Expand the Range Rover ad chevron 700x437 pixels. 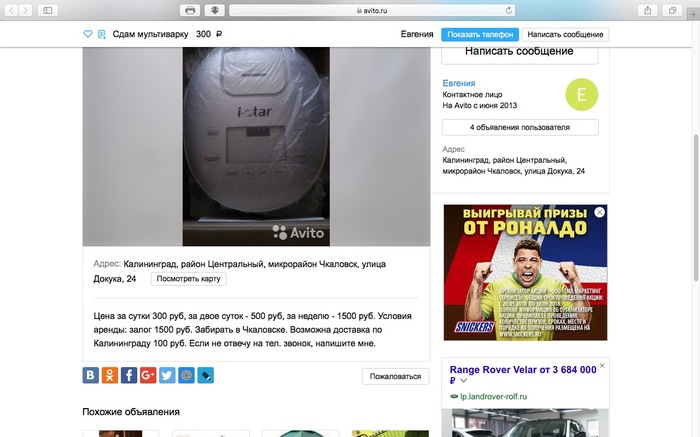tap(463, 381)
